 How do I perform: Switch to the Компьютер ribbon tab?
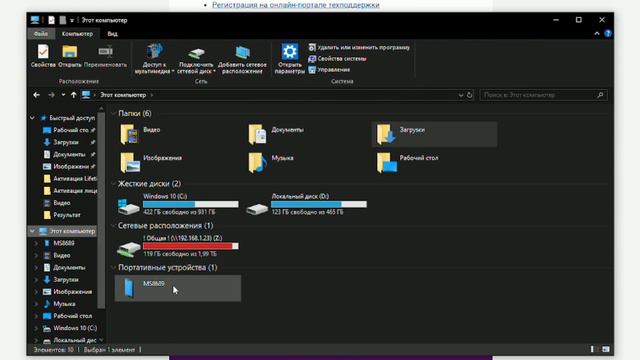(77, 33)
